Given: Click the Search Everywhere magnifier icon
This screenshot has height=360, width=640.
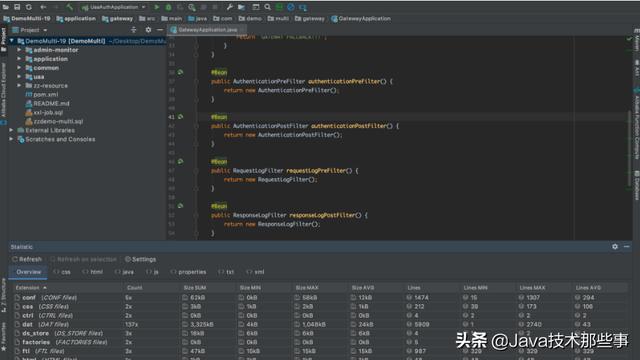Looking at the screenshot, I should coord(267,7).
